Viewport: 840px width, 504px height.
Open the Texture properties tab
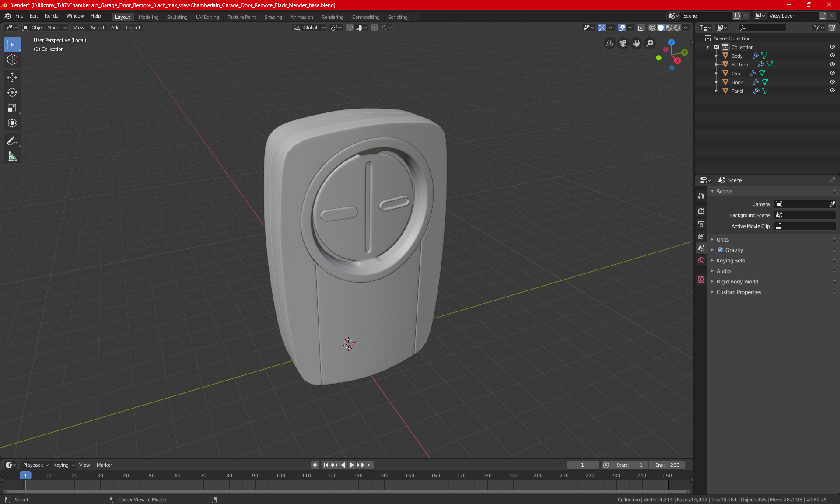tap(701, 280)
